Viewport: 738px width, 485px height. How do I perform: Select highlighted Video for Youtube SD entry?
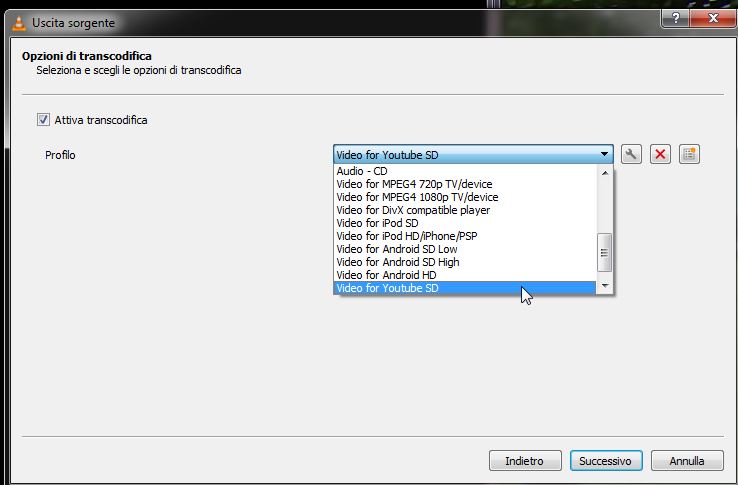pos(465,288)
